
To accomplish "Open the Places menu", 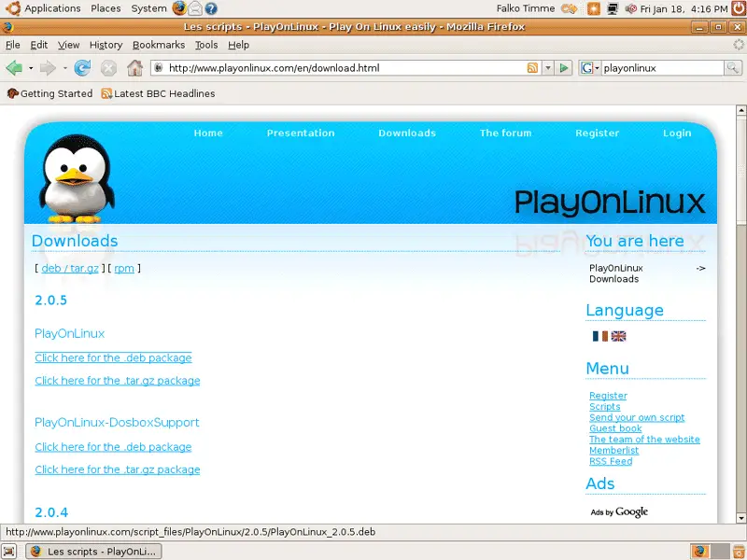I will (106, 8).
